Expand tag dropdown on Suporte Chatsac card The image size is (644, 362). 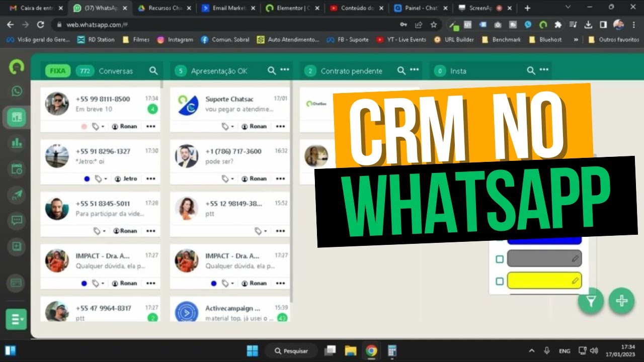pos(228,126)
